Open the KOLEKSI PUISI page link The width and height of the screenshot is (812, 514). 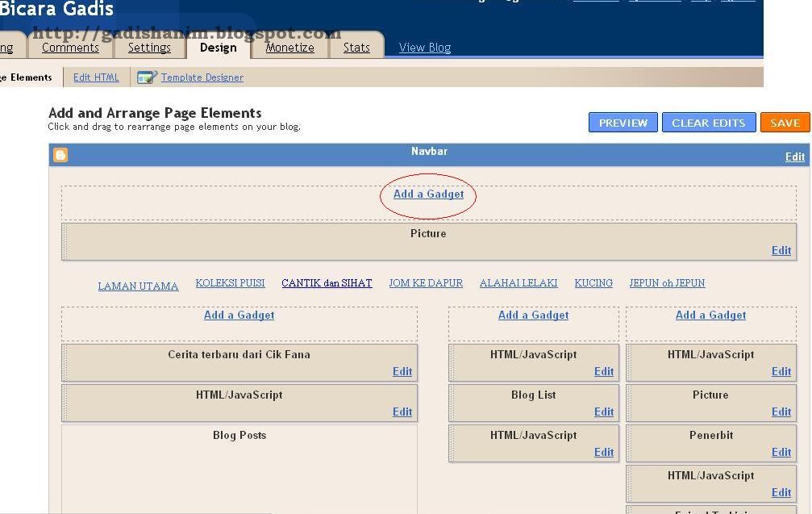(230, 283)
